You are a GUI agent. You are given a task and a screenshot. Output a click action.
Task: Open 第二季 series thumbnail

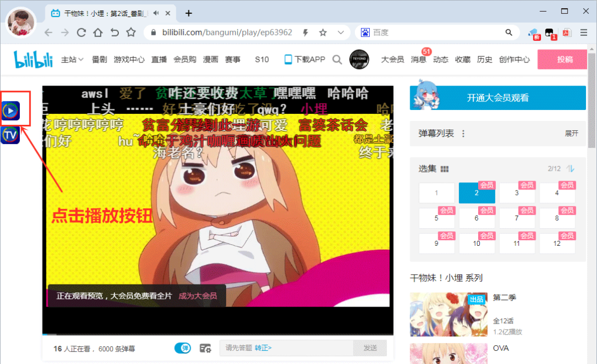point(448,314)
